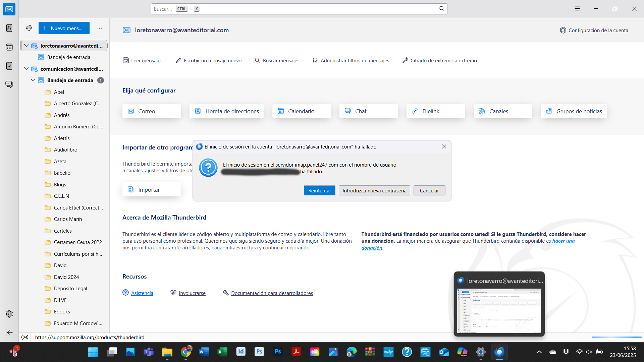644x362 pixels.
Task: Open the Thunderbird hamburger app menu
Action: pos(577,9)
